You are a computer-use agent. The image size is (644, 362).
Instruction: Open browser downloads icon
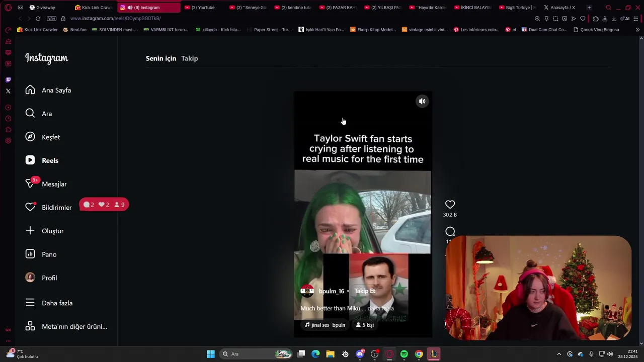pos(614,19)
